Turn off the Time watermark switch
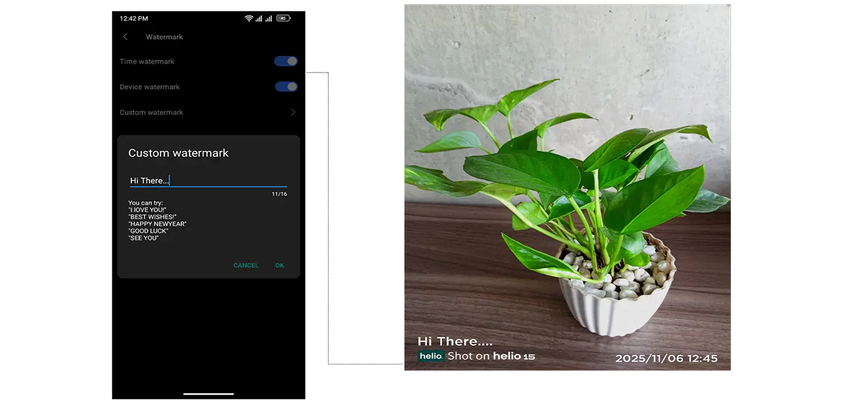 (286, 61)
